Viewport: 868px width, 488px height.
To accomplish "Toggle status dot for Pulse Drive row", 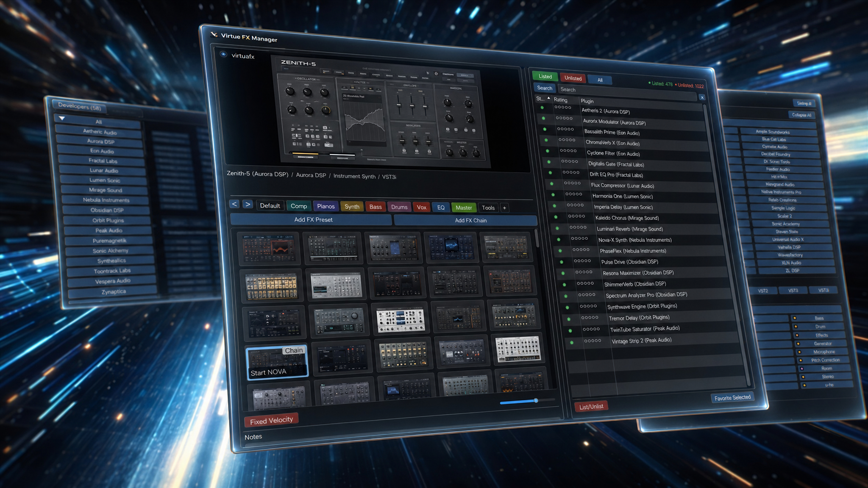I will pos(562,262).
